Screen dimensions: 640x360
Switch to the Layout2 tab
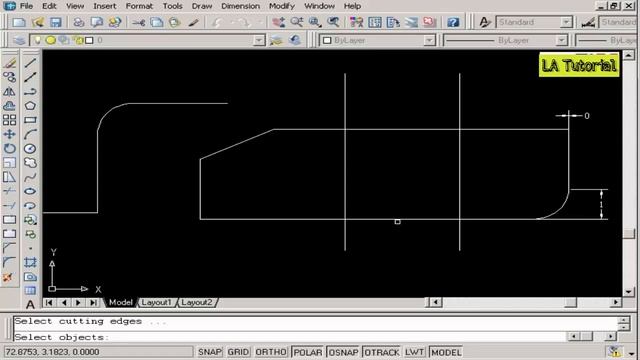click(197, 302)
